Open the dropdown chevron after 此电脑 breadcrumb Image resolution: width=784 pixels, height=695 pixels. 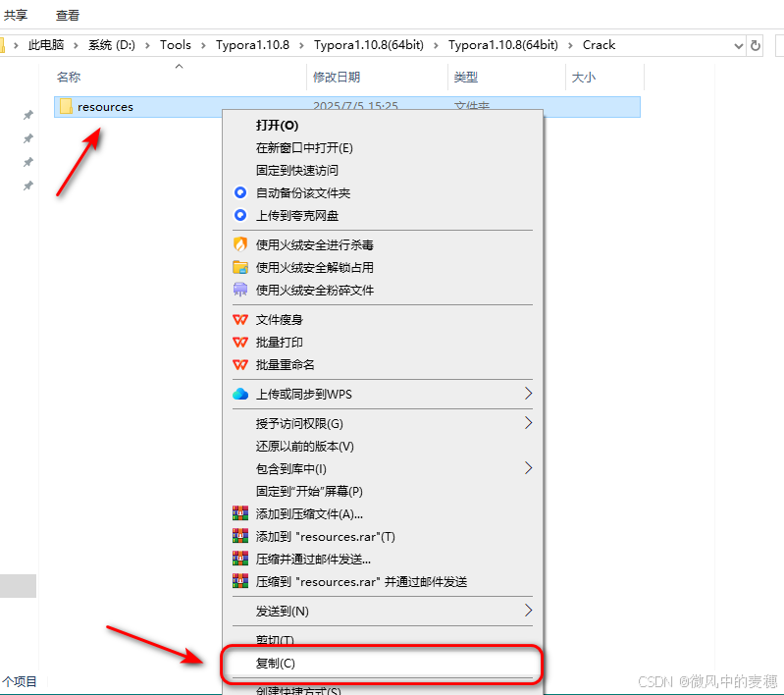[x=76, y=45]
